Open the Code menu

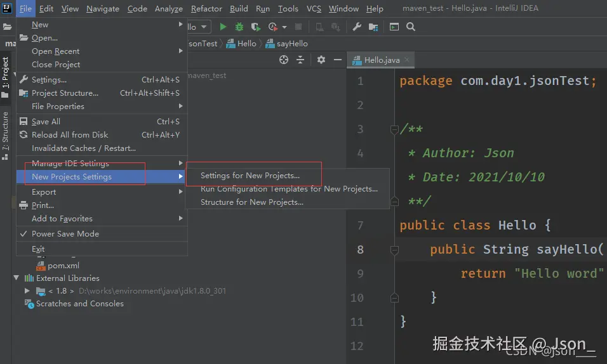tap(137, 8)
